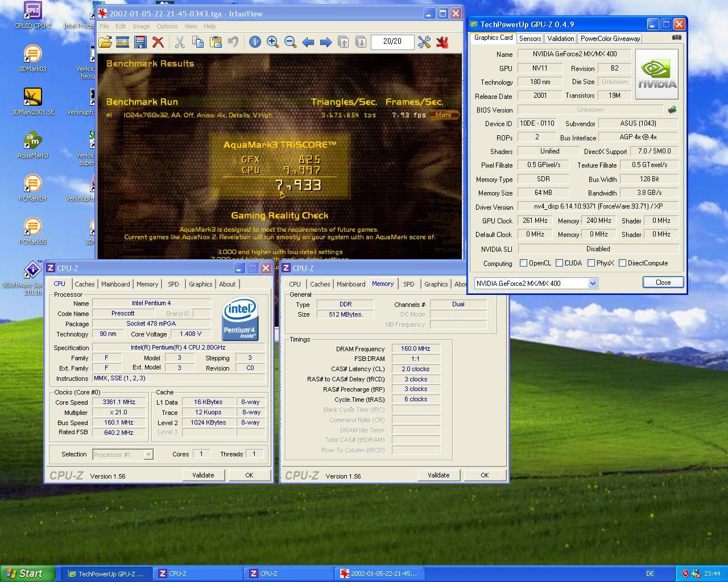The width and height of the screenshot is (728, 582).
Task: Open the image Information blue icon
Action: (x=255, y=41)
